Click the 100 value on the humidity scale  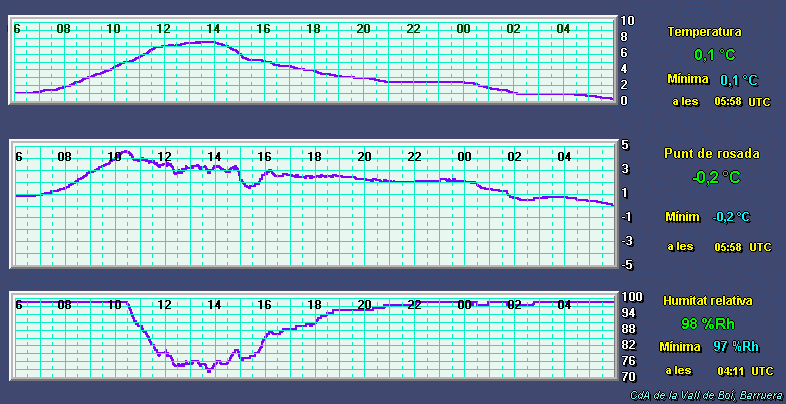[x=632, y=297]
